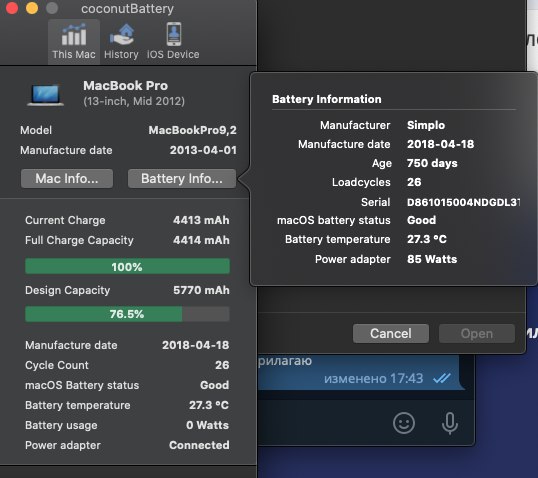538x478 pixels.
Task: Click the Connected power adapter status
Action: click(x=199, y=445)
